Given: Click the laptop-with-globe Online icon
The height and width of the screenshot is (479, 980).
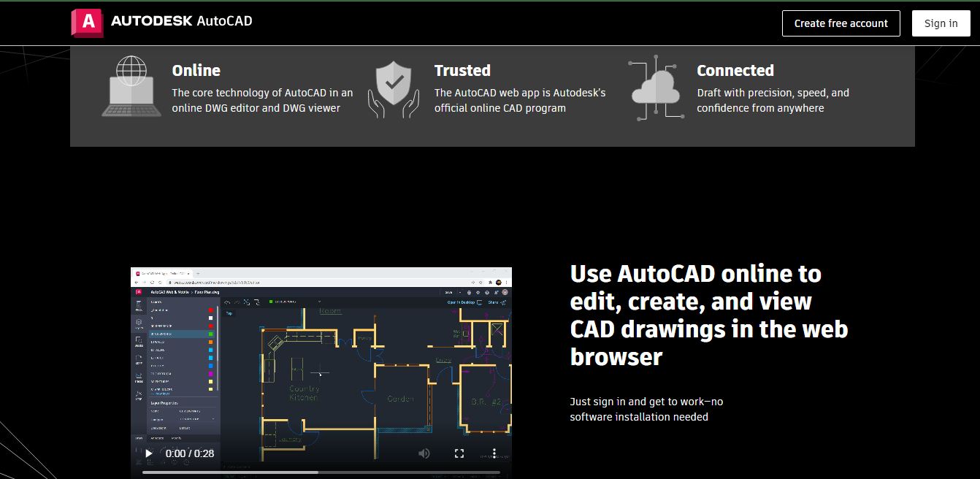Looking at the screenshot, I should 131,86.
